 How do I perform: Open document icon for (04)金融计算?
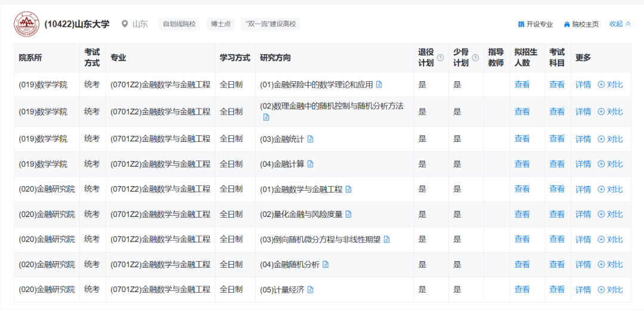pos(311,164)
